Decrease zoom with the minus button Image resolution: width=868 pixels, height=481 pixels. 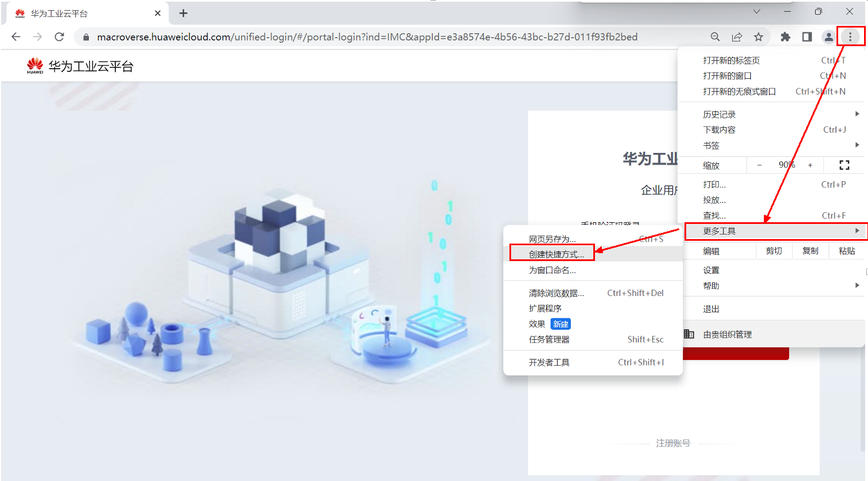click(x=759, y=165)
